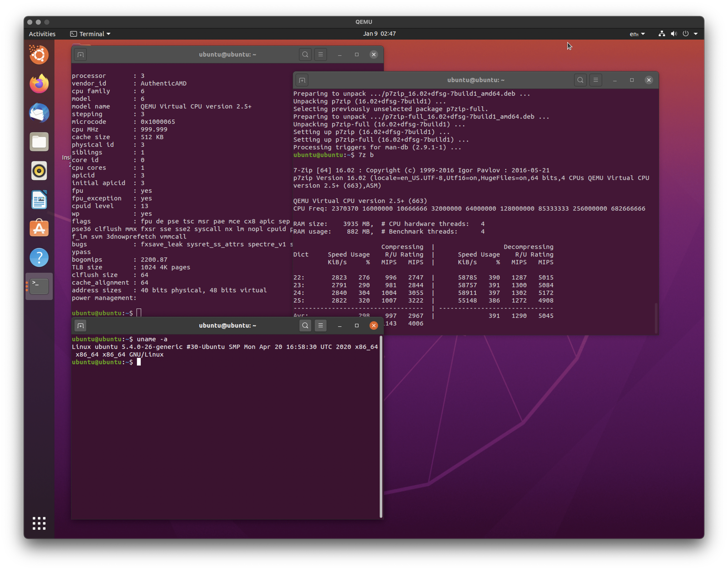Expand system menu arrow in top bar
728x570 pixels.
click(696, 34)
